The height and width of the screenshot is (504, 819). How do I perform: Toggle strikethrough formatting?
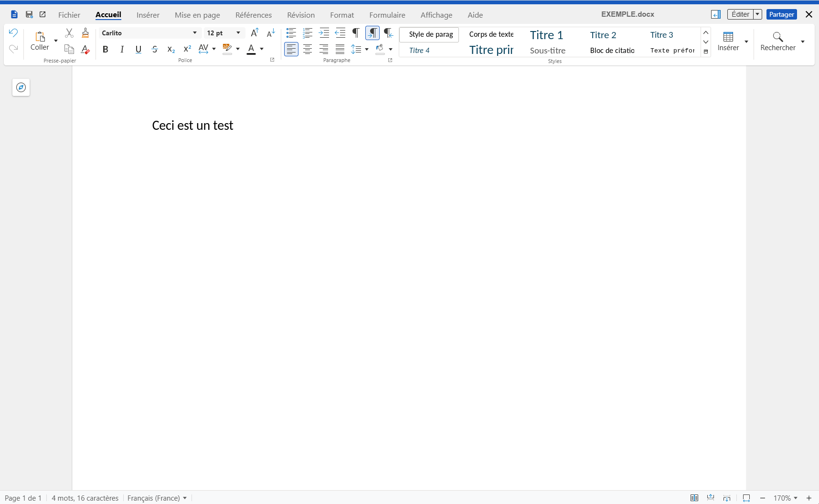coord(155,49)
